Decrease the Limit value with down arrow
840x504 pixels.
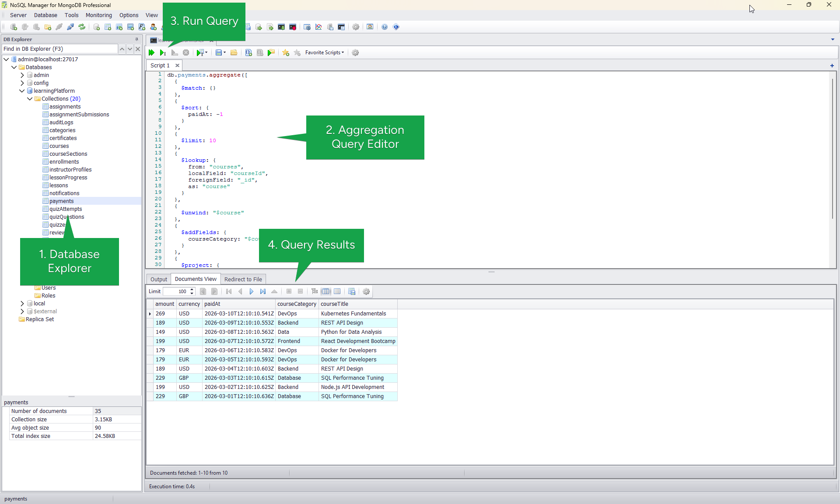(192, 294)
